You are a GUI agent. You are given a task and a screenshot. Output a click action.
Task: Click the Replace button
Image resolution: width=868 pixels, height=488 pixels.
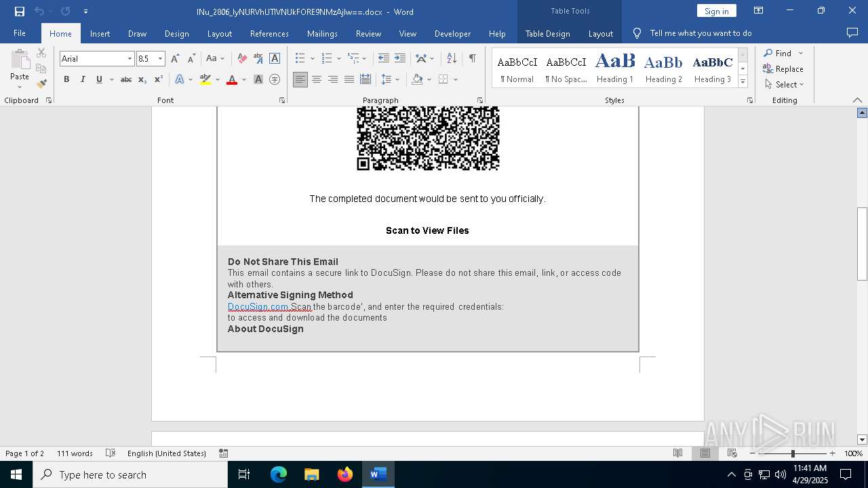point(783,69)
